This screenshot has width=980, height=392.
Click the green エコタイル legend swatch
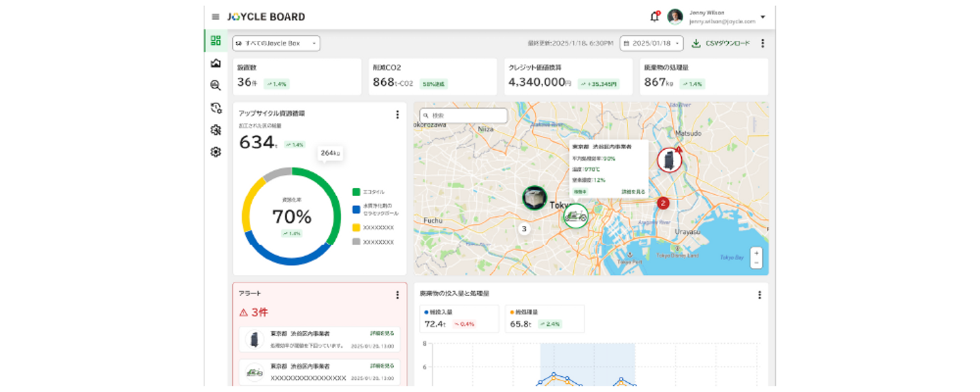click(x=356, y=192)
